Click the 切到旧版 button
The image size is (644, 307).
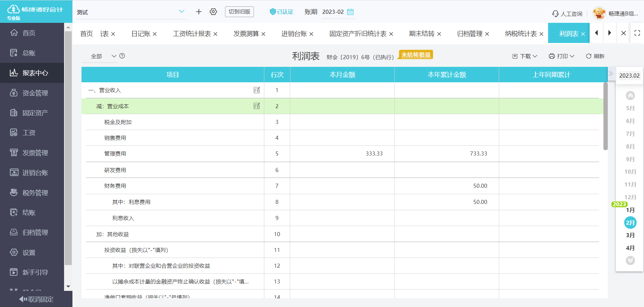click(x=239, y=12)
